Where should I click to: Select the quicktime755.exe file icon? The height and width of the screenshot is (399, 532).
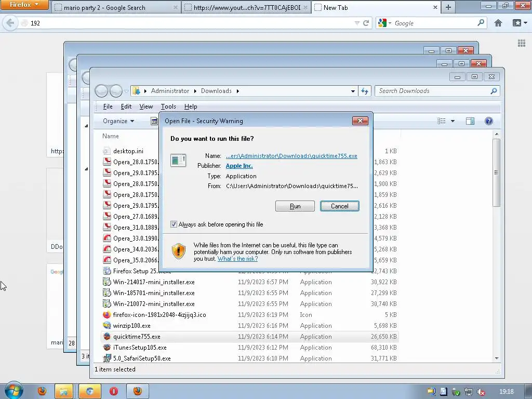107,336
